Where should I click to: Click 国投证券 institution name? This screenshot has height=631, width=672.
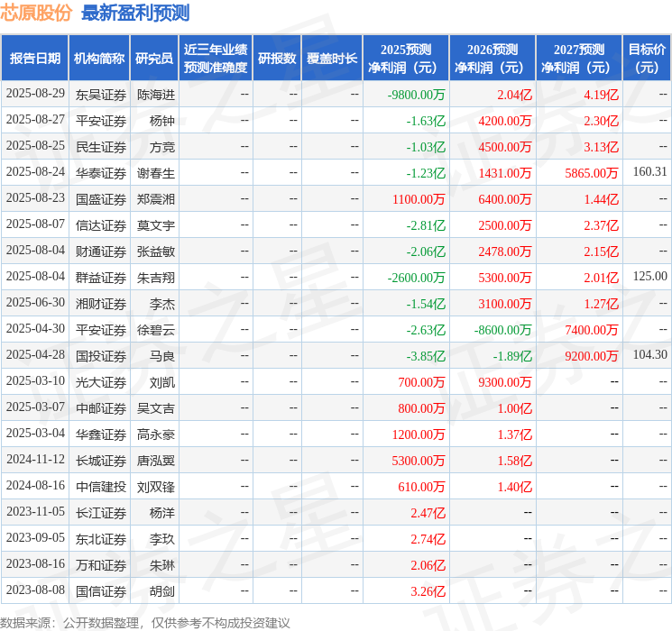click(x=101, y=356)
